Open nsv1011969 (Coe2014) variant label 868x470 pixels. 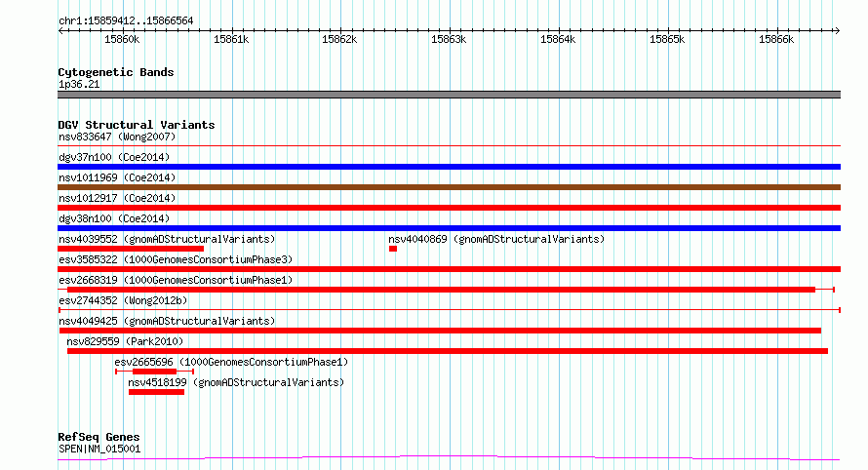point(117,177)
